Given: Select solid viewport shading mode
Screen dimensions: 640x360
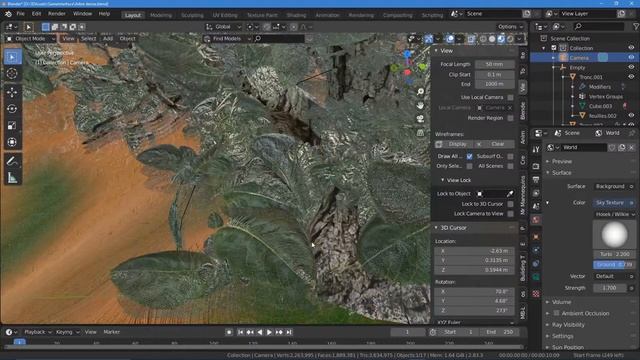Looking at the screenshot, I should pyautogui.click(x=492, y=39).
